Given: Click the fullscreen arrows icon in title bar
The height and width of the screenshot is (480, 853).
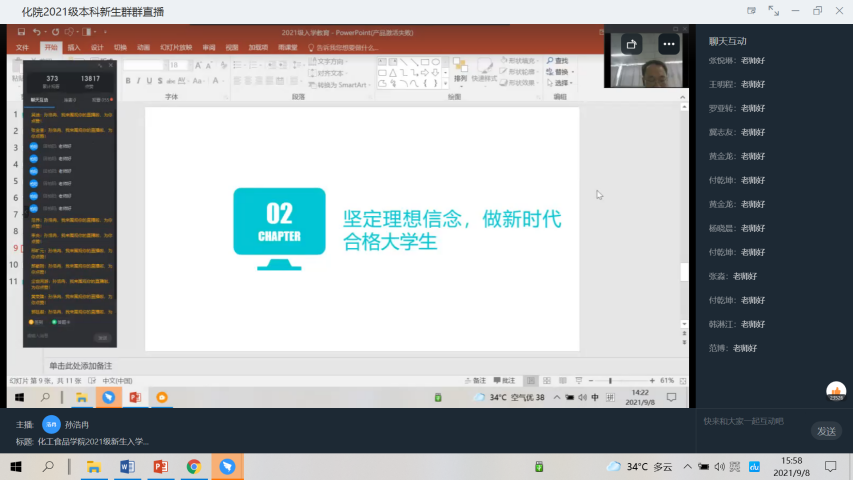Looking at the screenshot, I should pos(773,11).
